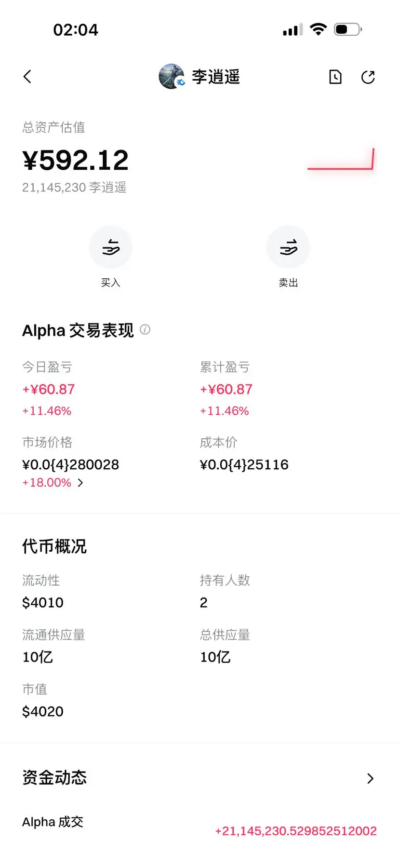399x868 pixels.
Task: Tap the 买入 buy icon
Action: tap(110, 247)
